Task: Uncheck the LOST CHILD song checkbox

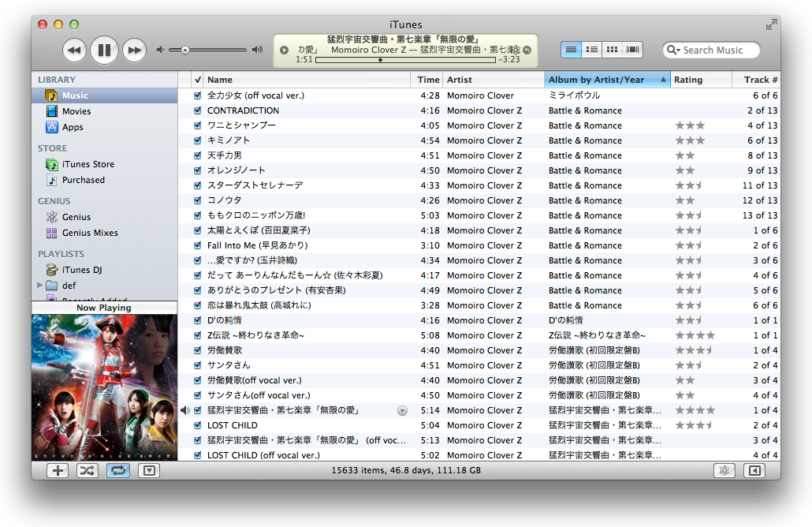Action: (197, 425)
